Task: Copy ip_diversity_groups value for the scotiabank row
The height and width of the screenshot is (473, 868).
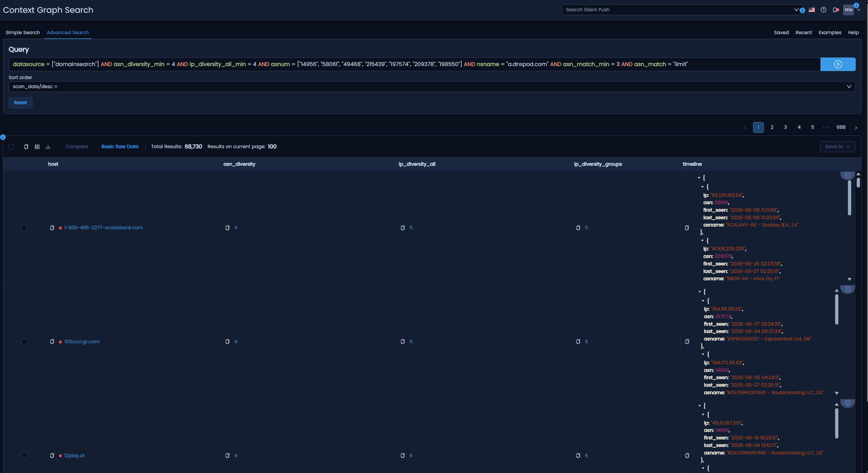Action: [578, 228]
